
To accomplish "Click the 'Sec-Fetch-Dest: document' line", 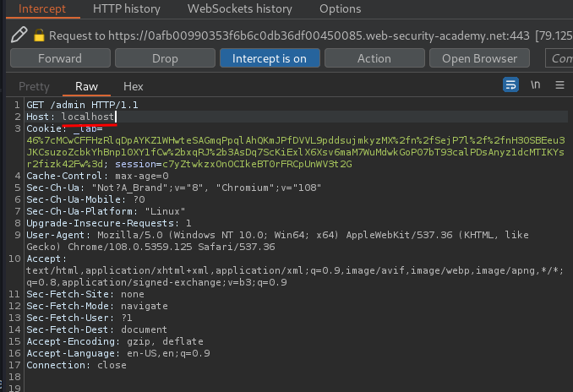I will tap(96, 329).
